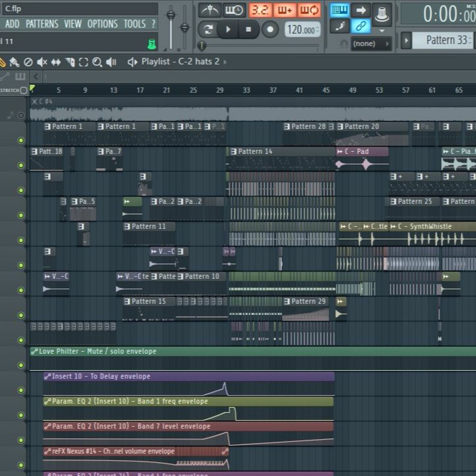Open the metronome icon in transport
This screenshot has height=476, width=476.
(x=210, y=10)
